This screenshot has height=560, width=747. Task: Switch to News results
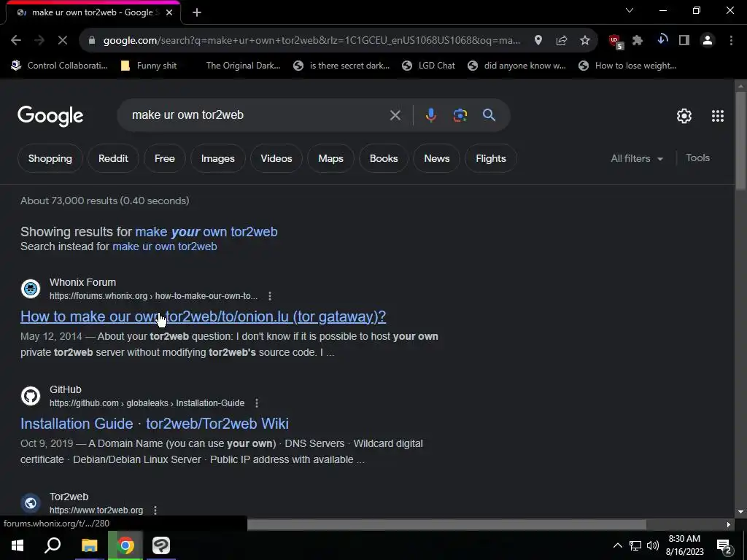pos(437,158)
